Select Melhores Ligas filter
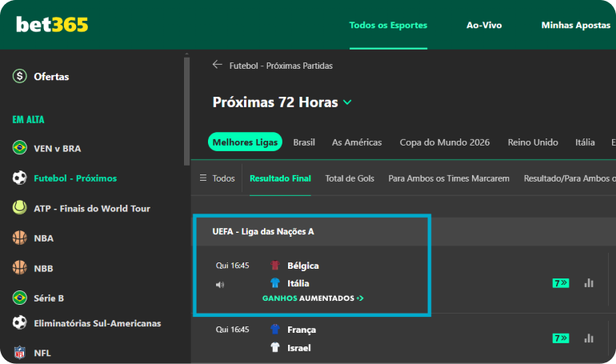Screen dimensions: 616x364 pos(245,142)
